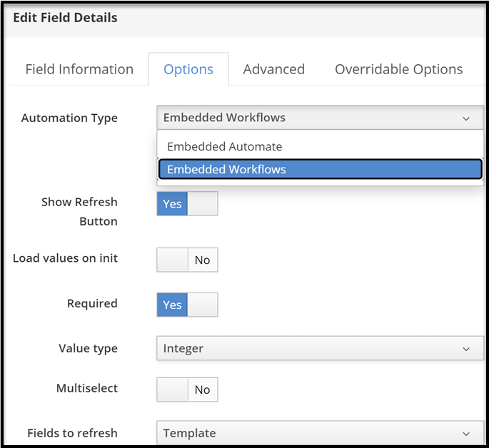Select the Options tab
Image resolution: width=489 pixels, height=448 pixels.
click(x=188, y=69)
